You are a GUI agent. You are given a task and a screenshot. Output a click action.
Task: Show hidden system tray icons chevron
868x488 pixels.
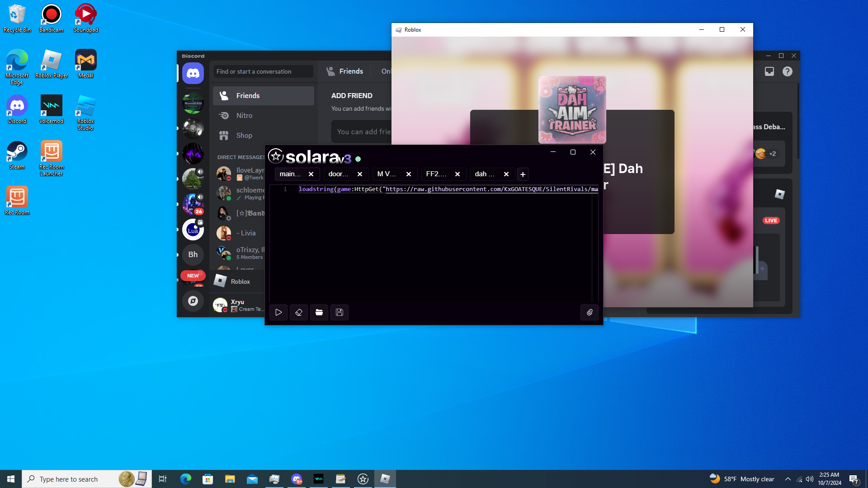click(788, 479)
